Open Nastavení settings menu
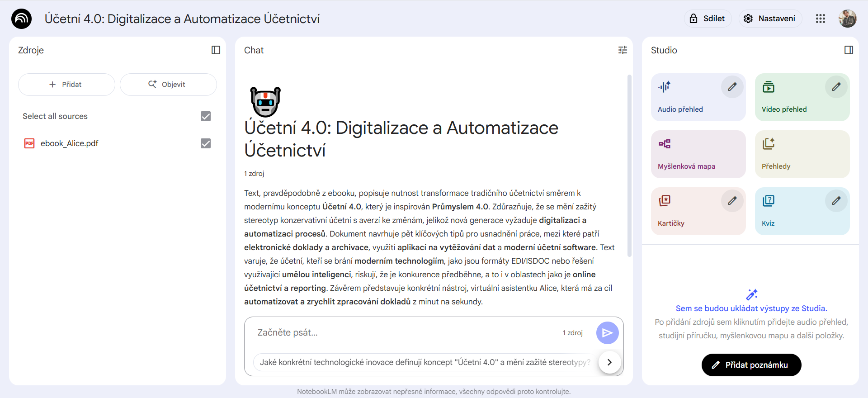Screen dimensions: 868x398 click(770, 19)
